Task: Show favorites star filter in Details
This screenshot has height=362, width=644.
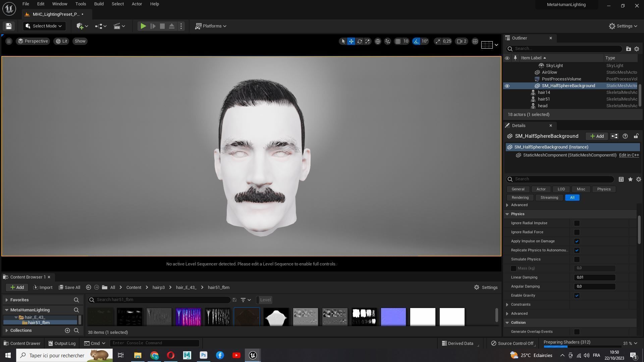Action: pyautogui.click(x=630, y=179)
